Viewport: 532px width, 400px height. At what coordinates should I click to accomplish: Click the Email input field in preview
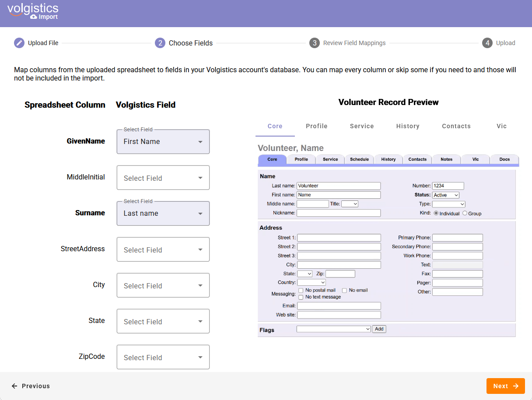coord(339,306)
